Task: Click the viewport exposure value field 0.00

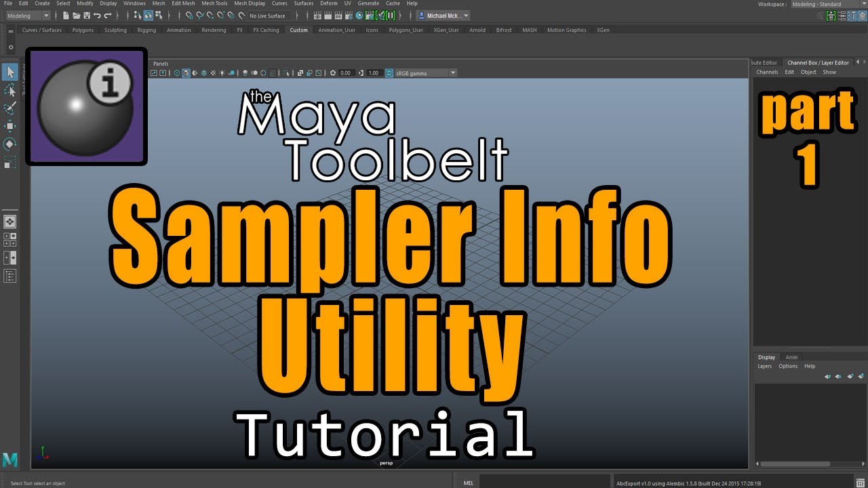Action: pyautogui.click(x=345, y=73)
